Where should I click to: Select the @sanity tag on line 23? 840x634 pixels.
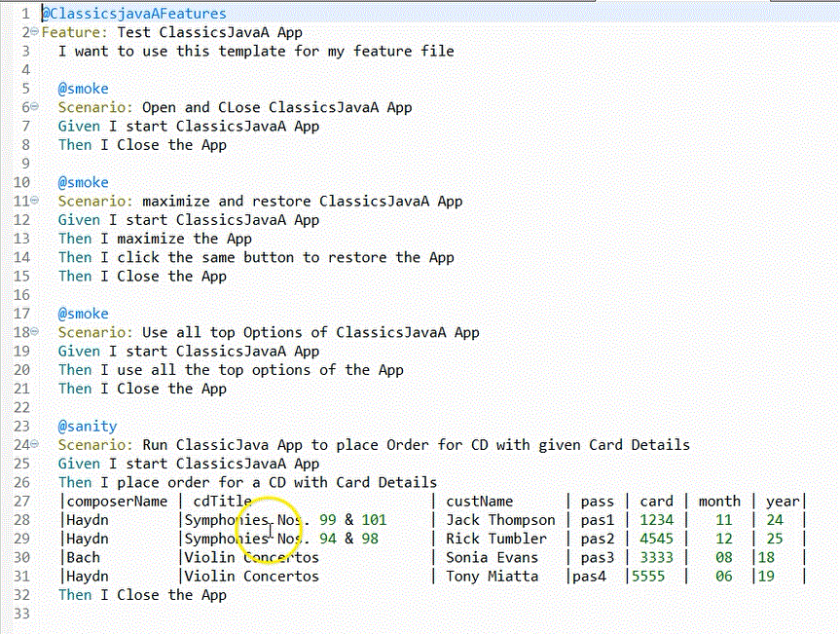pos(87,426)
